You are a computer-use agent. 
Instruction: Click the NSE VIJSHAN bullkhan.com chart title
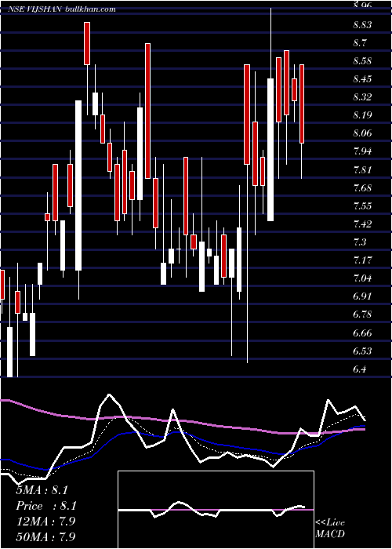62,9
